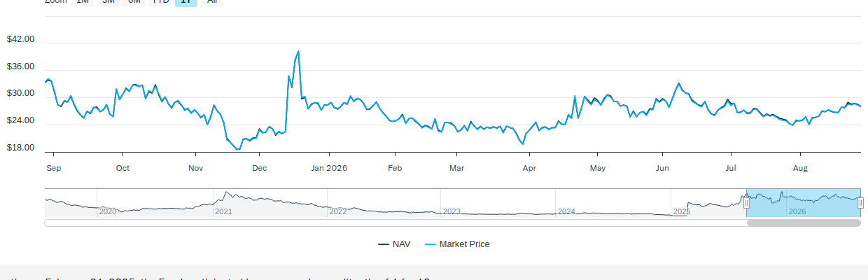868x280 pixels.
Task: Click the $36.00 y-axis label
Action: [20, 66]
